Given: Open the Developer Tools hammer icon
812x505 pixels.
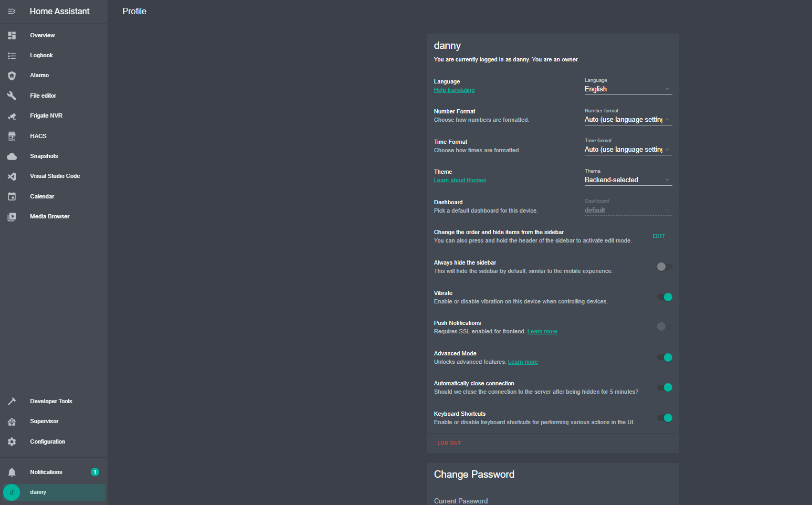Looking at the screenshot, I should coord(12,401).
